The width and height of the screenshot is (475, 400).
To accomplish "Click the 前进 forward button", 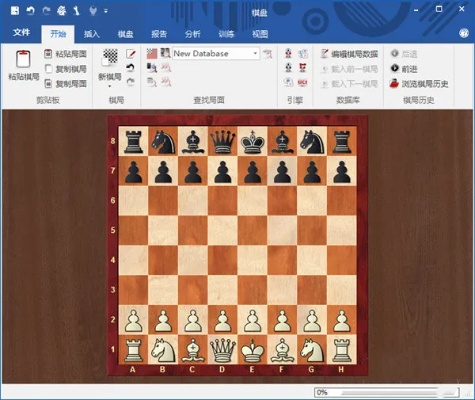I will [x=404, y=69].
